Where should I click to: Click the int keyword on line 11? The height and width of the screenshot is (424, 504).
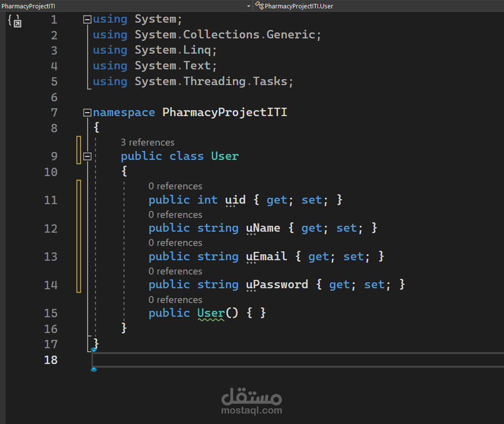point(208,200)
